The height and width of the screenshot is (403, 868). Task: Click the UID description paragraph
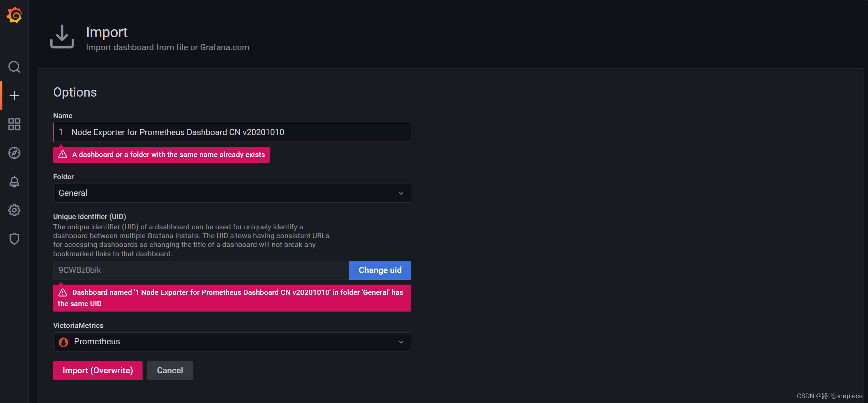191,240
